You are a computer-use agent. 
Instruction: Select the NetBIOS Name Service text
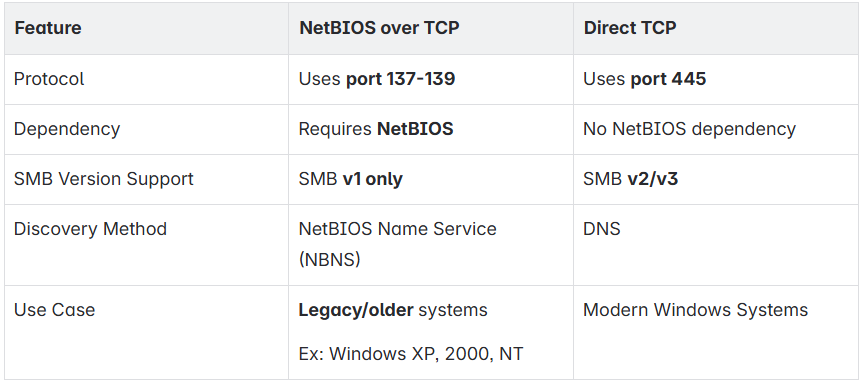coord(397,229)
